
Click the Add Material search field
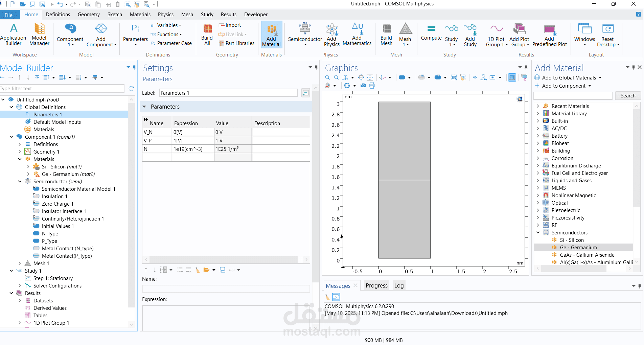573,96
